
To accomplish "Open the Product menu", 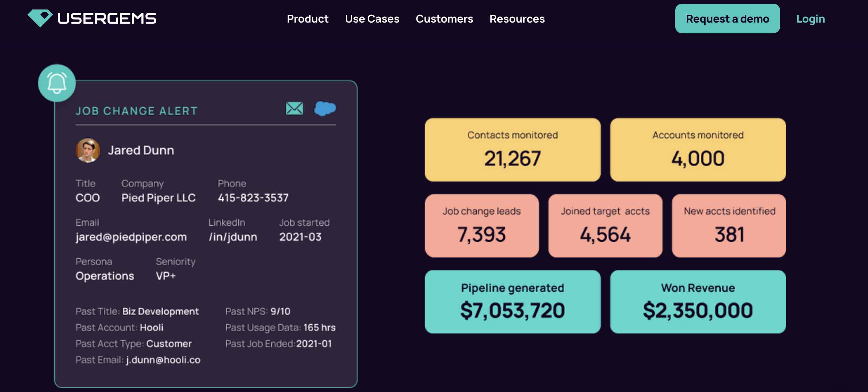I will [307, 19].
